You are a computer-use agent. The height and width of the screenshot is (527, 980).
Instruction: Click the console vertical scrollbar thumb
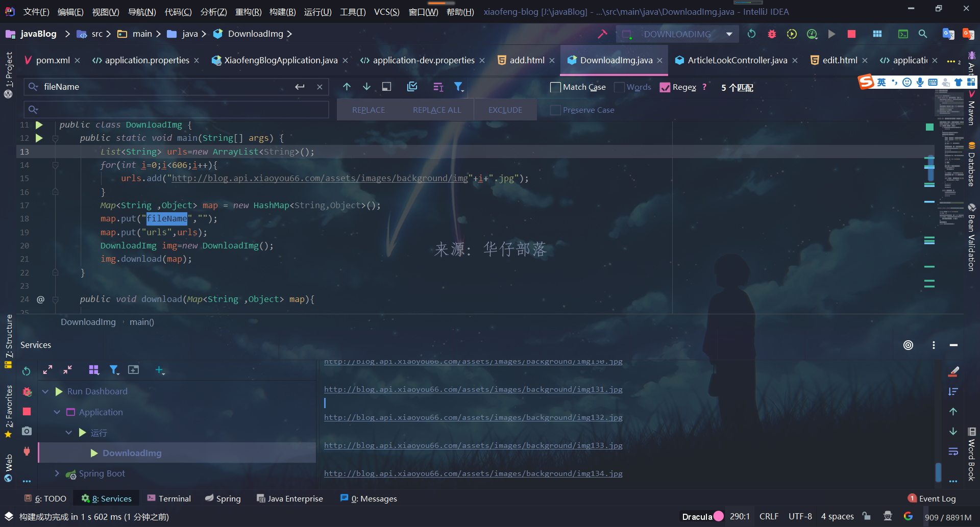click(938, 472)
